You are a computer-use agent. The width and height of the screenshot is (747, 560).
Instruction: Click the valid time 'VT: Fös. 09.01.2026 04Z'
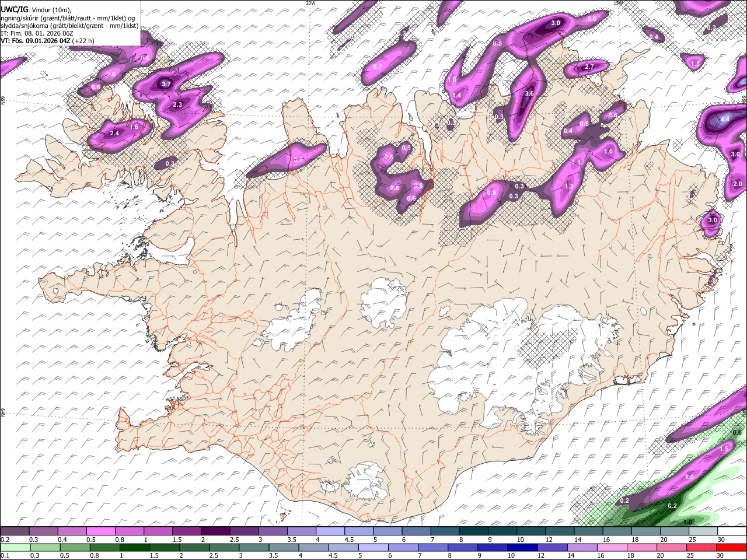tap(36, 41)
